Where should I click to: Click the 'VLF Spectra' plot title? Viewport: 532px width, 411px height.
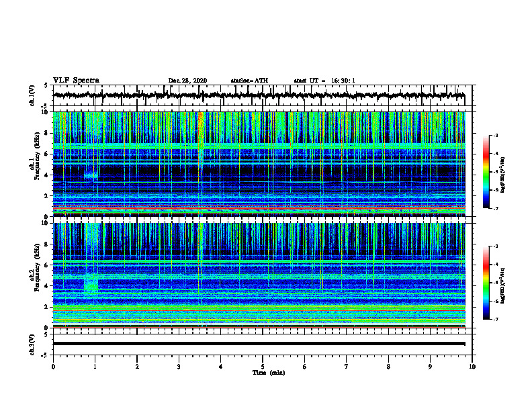(x=76, y=81)
